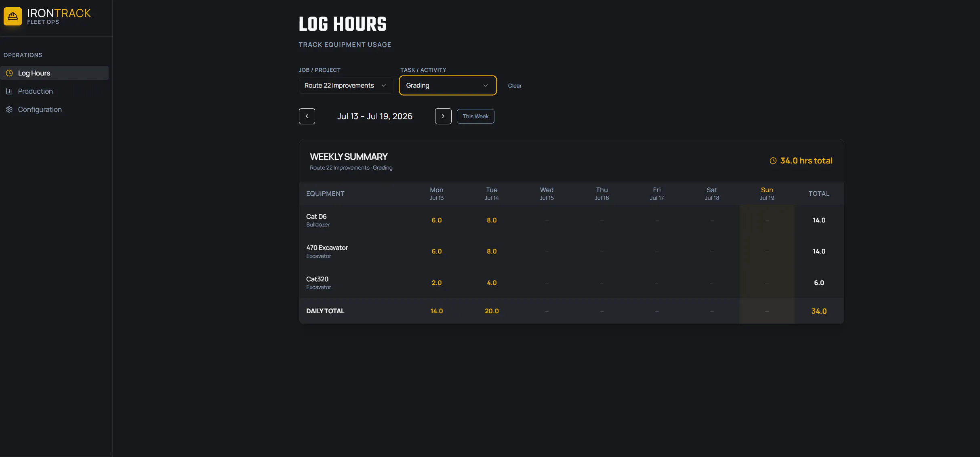
Task: Click the Tue Jul 14 column header
Action: coord(492,193)
